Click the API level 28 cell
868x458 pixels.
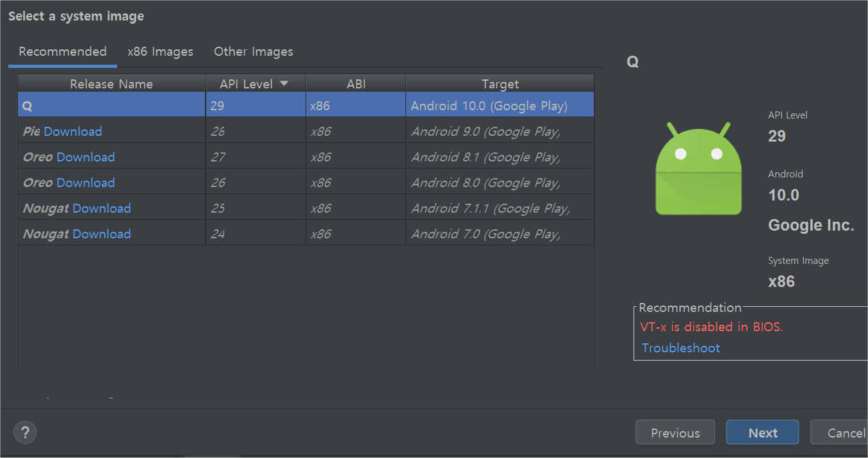256,131
